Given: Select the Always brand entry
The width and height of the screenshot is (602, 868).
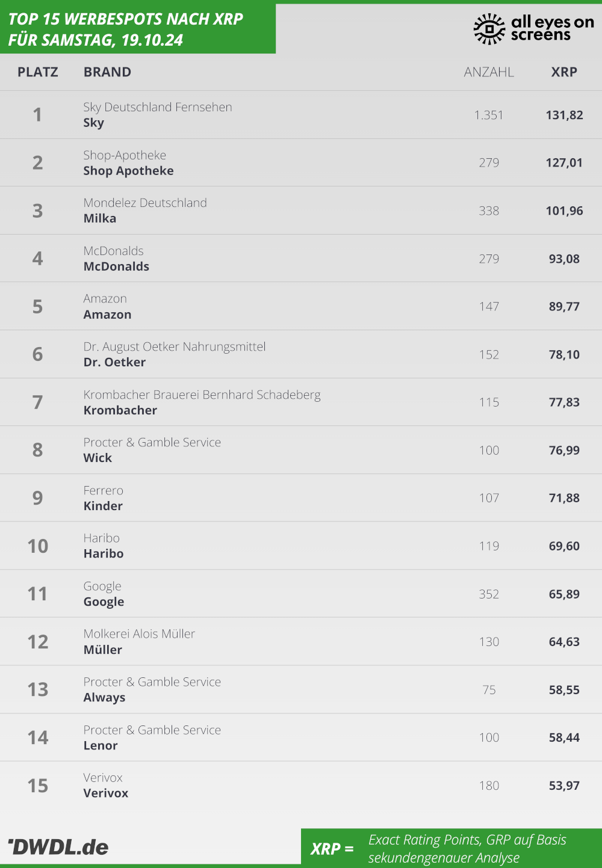Looking at the screenshot, I should (x=104, y=698).
